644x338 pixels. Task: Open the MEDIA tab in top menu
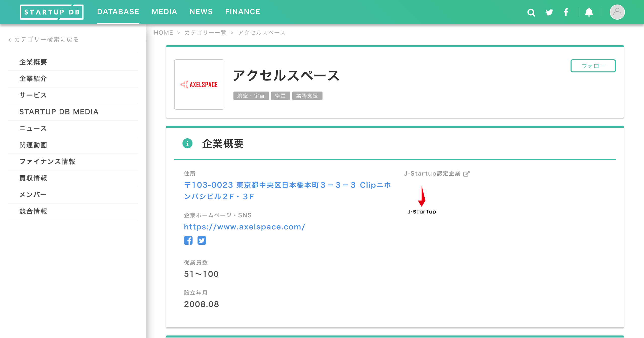pos(164,12)
